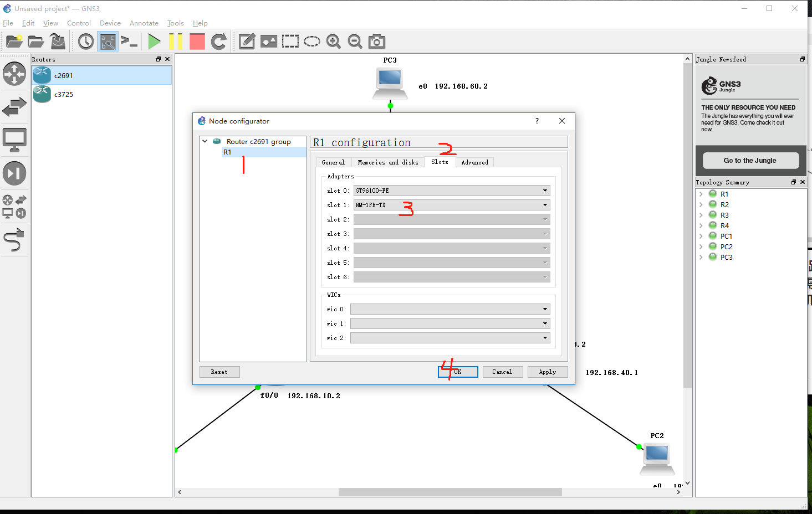Toggle show interface labels icon
The image size is (812, 514).
[x=108, y=42]
